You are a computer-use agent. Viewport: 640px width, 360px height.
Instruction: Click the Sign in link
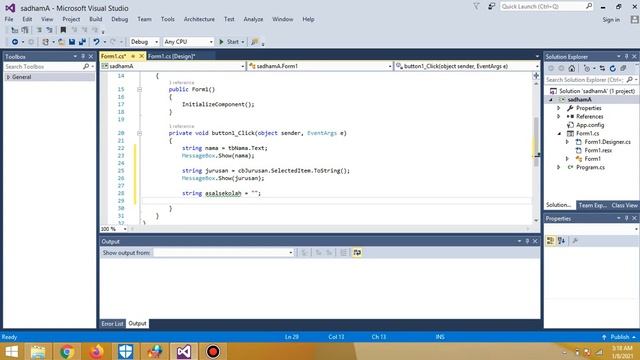[611, 20]
